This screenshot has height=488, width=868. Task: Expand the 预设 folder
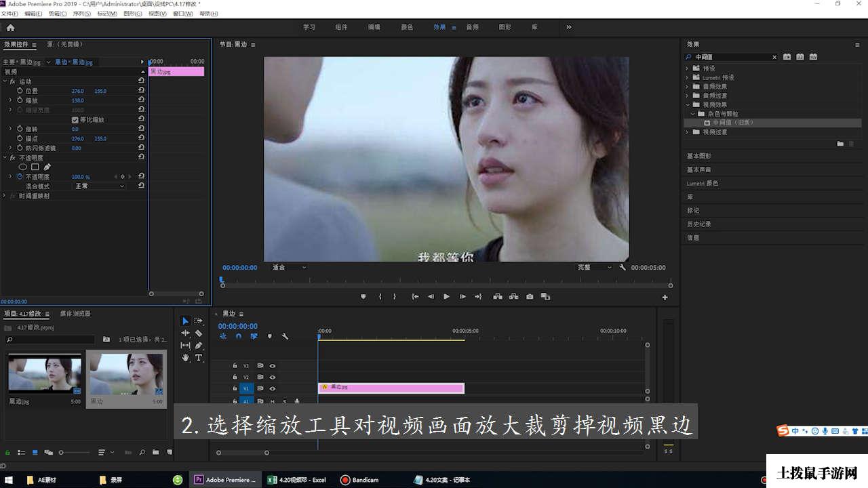click(687, 68)
